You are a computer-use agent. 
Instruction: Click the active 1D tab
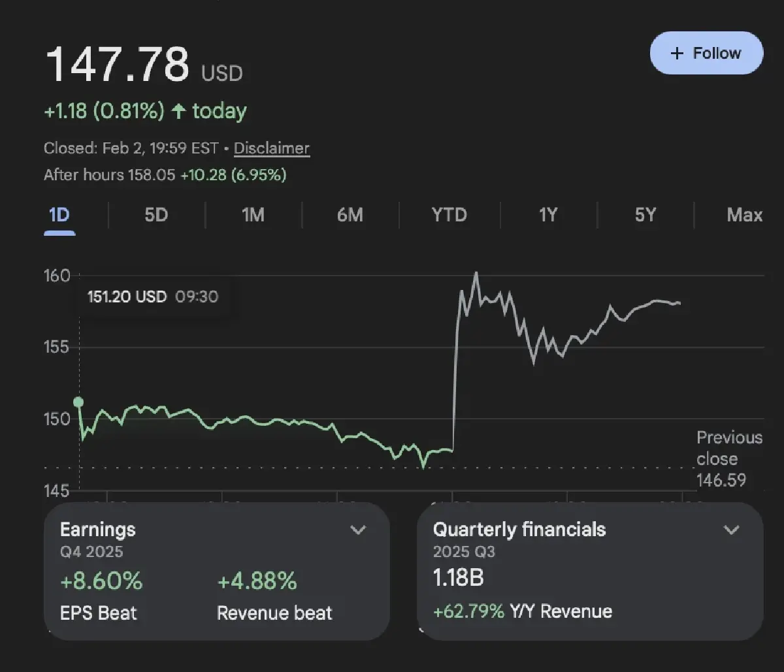click(59, 215)
